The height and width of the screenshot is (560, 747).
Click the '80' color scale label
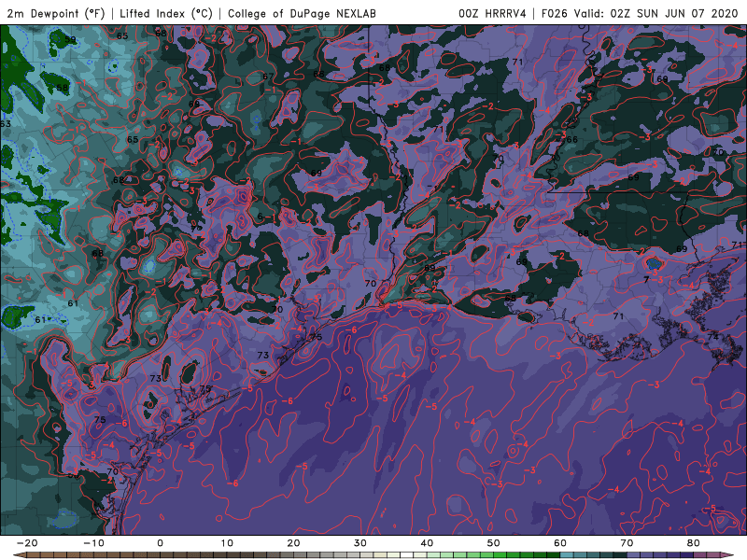694,543
